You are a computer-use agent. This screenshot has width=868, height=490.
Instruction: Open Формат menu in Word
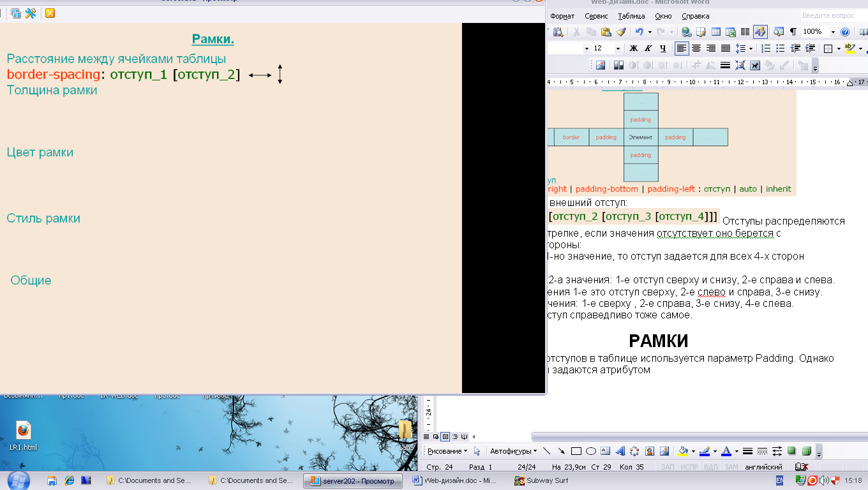point(562,16)
